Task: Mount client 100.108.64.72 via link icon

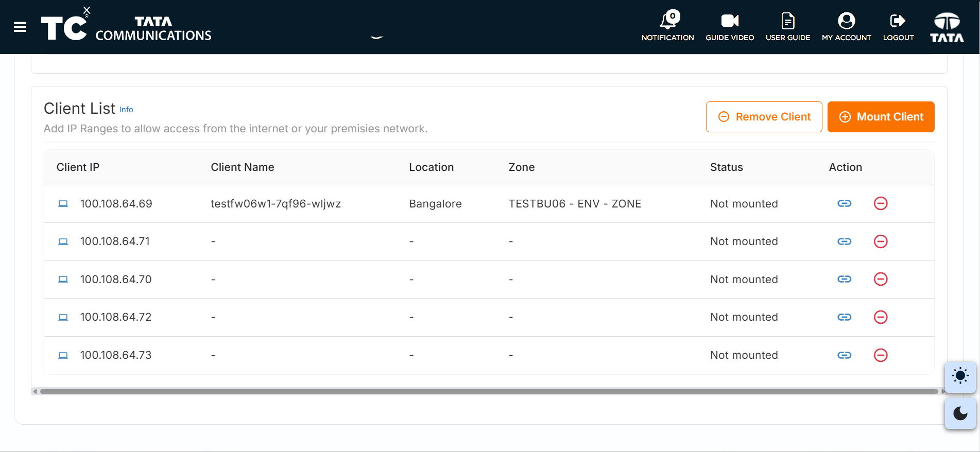Action: pos(845,317)
